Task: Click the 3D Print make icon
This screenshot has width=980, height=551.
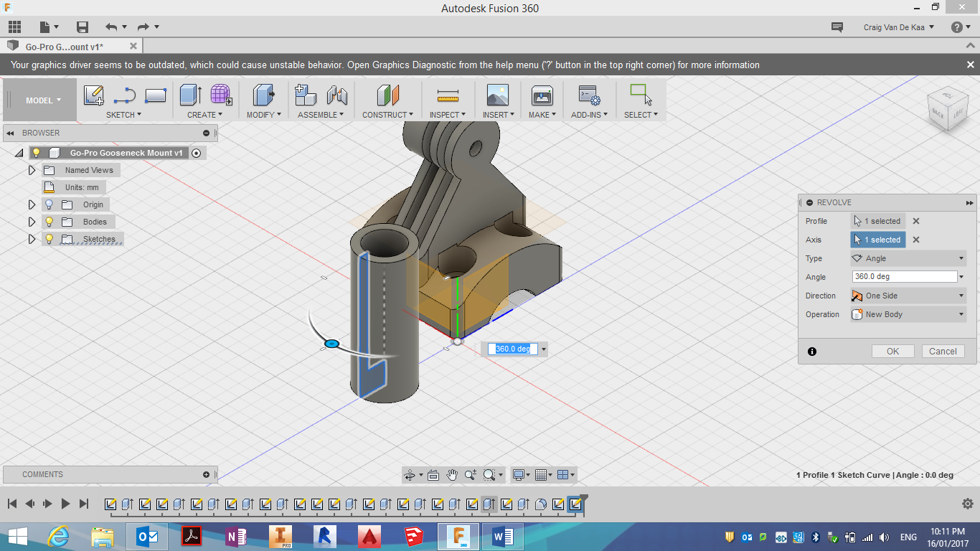Action: point(542,95)
